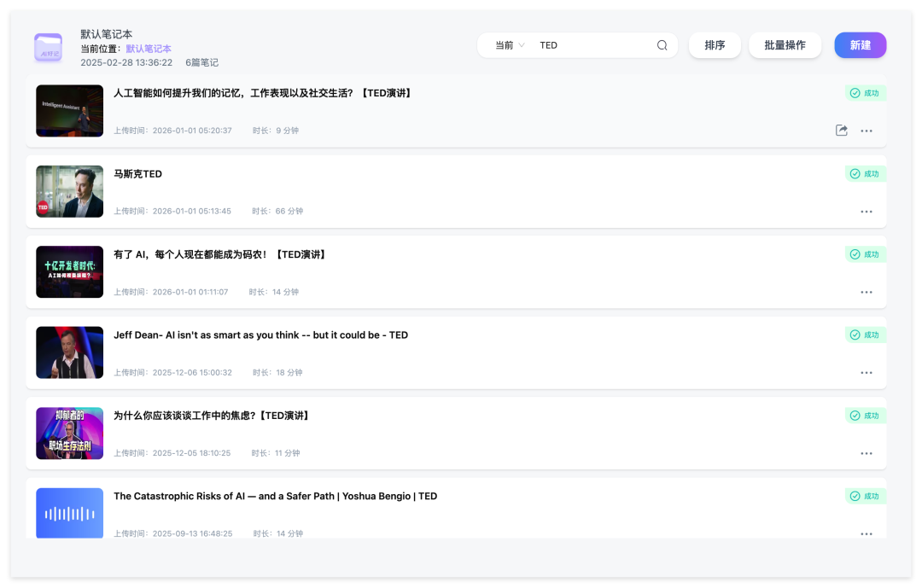This screenshot has width=922, height=588.
Task: Click upload time 2025-12-06 15:00:32
Action: click(x=172, y=372)
